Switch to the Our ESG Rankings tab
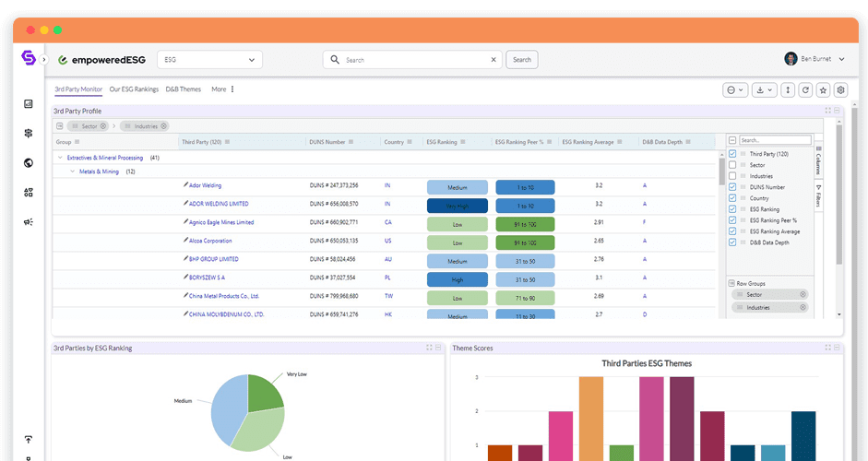The height and width of the screenshot is (461, 868). tap(134, 89)
